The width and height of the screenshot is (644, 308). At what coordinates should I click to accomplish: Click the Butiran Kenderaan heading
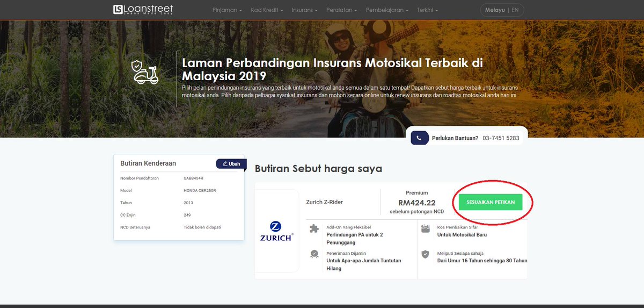(x=148, y=163)
